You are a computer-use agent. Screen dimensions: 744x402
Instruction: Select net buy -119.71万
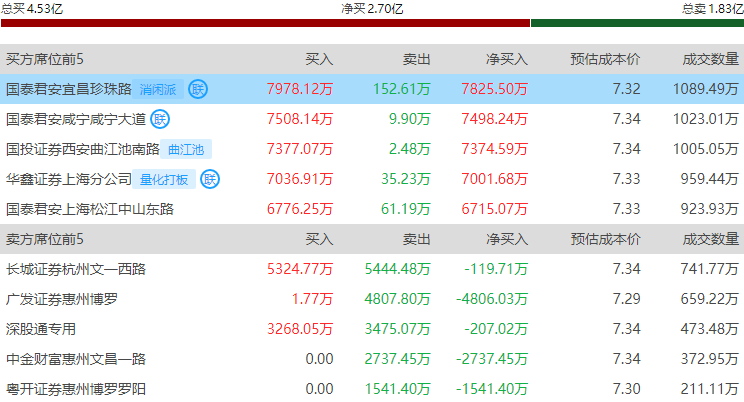tap(496, 269)
